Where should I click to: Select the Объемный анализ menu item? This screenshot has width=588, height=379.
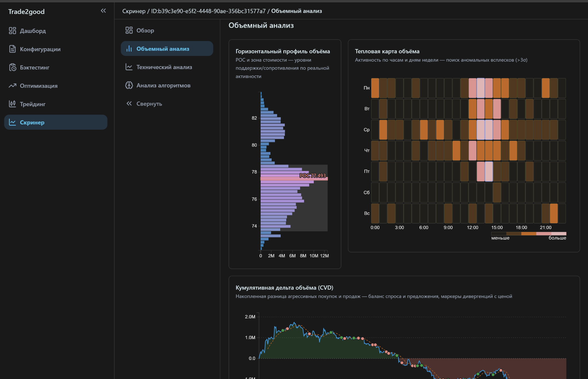coord(167,49)
